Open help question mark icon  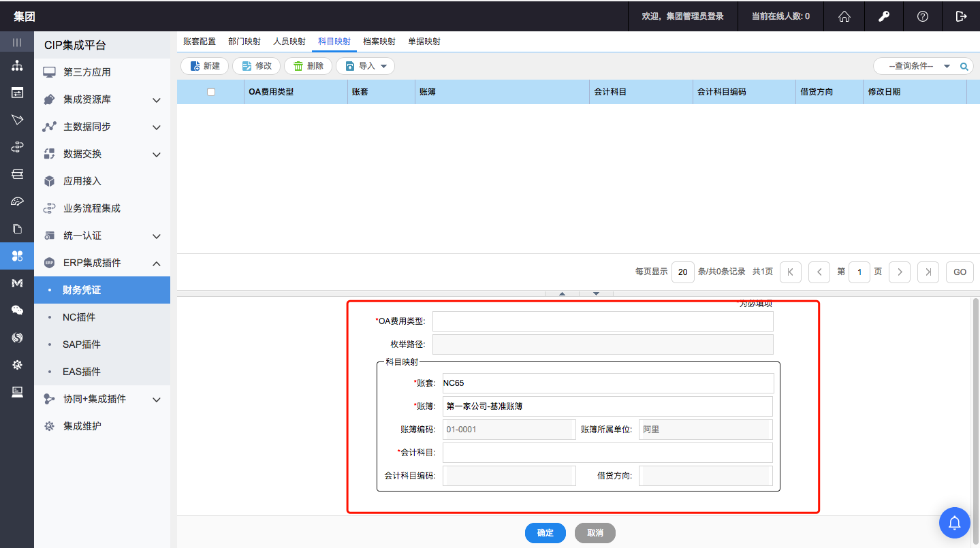(922, 16)
